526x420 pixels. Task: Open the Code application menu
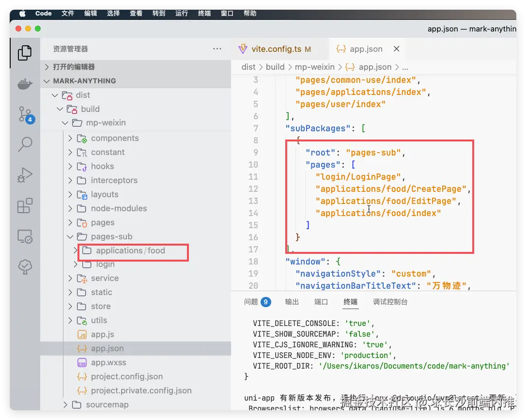point(44,14)
